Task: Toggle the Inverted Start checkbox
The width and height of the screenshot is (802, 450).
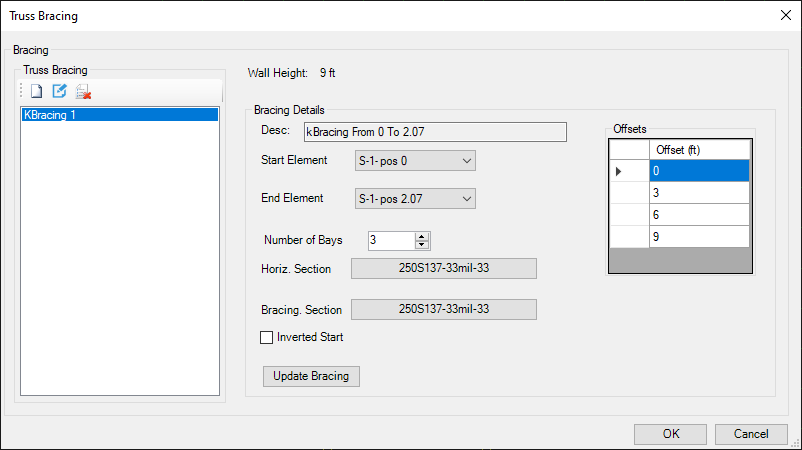Action: (266, 338)
